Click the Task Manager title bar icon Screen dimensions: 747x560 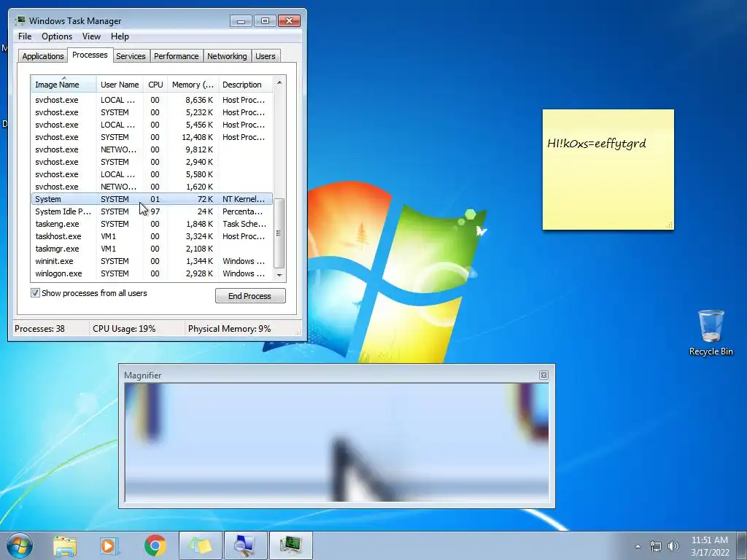[x=20, y=20]
